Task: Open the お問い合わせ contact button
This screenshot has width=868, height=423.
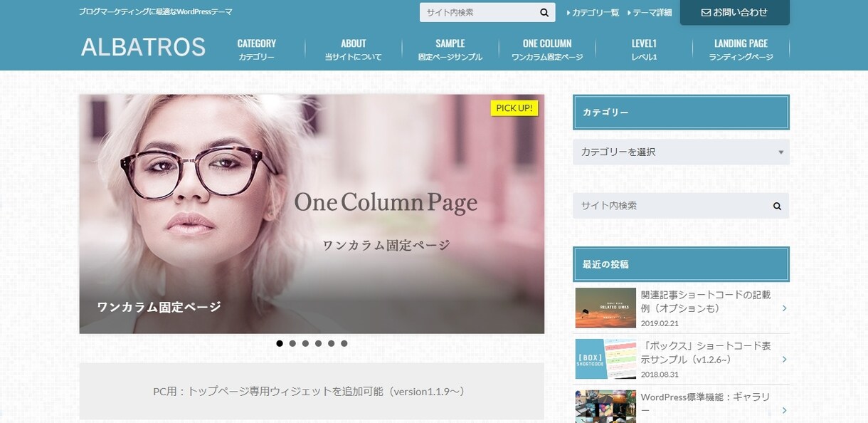Action: [x=735, y=13]
